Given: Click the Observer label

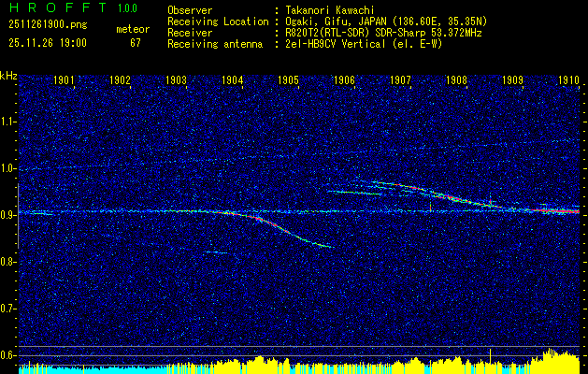Looking at the screenshot, I should pyautogui.click(x=190, y=10).
